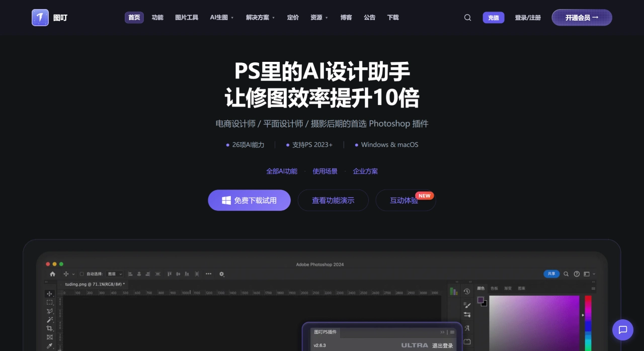Open the Character glyph panel icon
Image resolution: width=644 pixels, height=351 pixels.
467,328
